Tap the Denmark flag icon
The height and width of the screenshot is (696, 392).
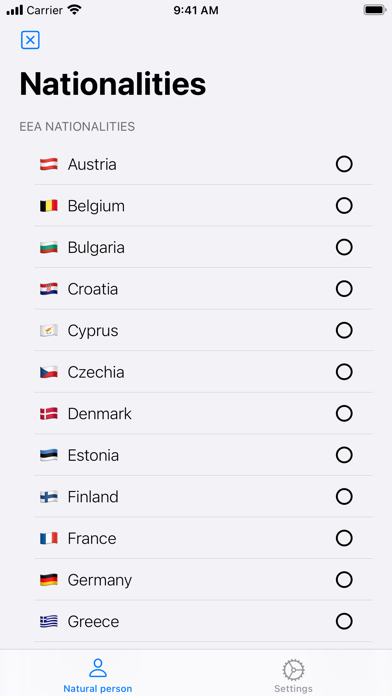coord(49,414)
